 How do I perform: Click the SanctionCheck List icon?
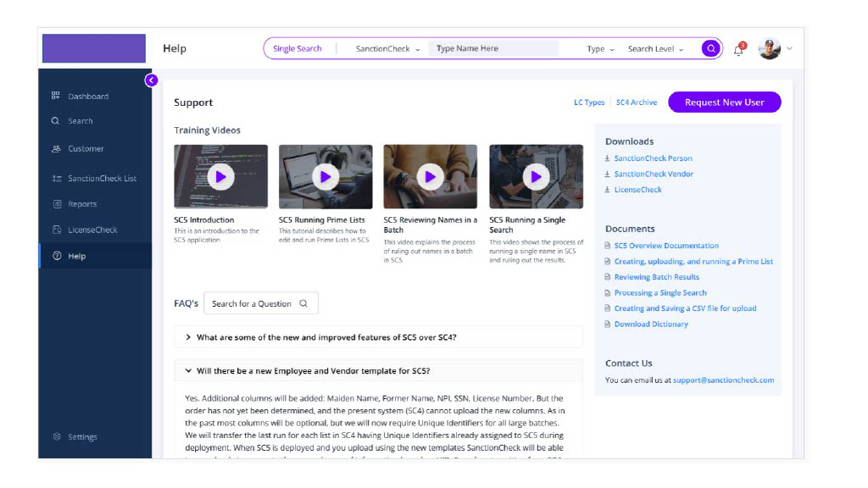click(57, 178)
